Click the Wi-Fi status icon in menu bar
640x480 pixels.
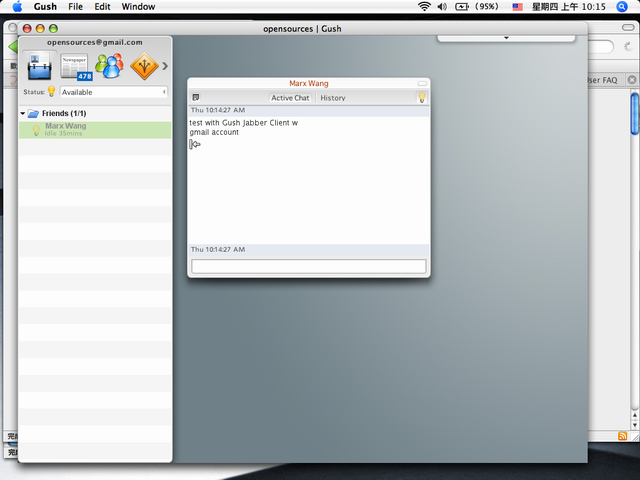(x=424, y=7)
